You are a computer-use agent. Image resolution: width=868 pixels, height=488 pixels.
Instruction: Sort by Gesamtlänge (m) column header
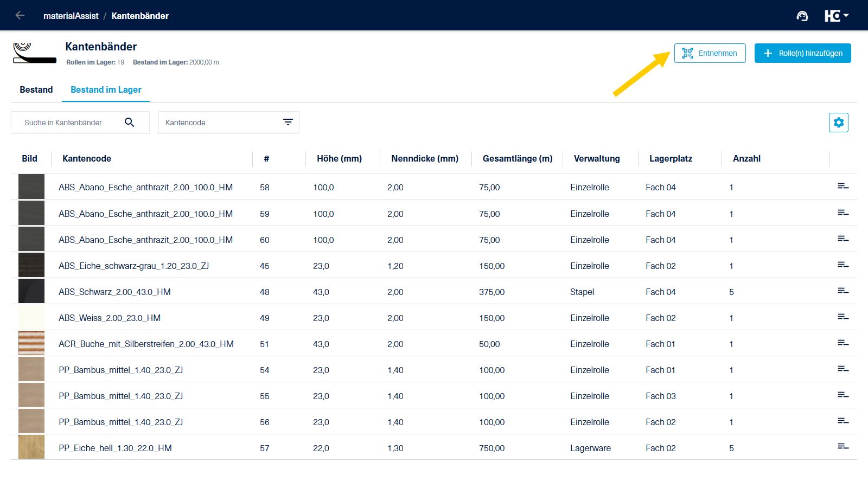[x=517, y=158]
